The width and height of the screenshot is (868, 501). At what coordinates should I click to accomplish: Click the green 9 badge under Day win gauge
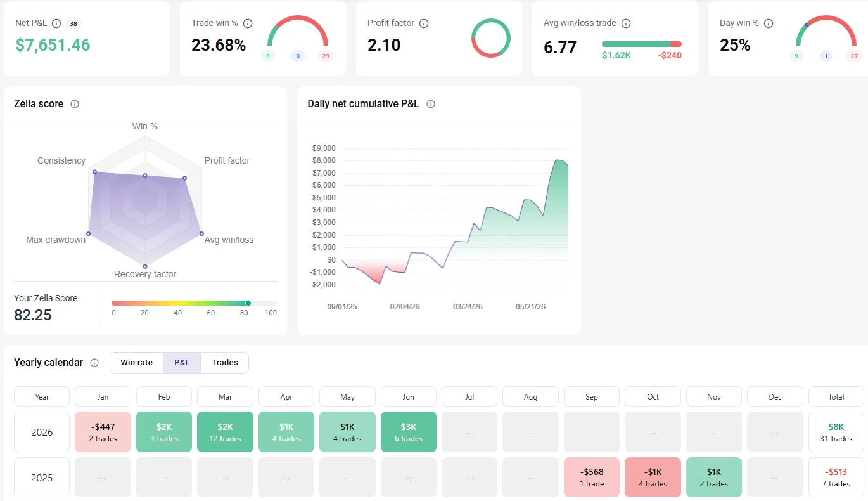tap(796, 56)
